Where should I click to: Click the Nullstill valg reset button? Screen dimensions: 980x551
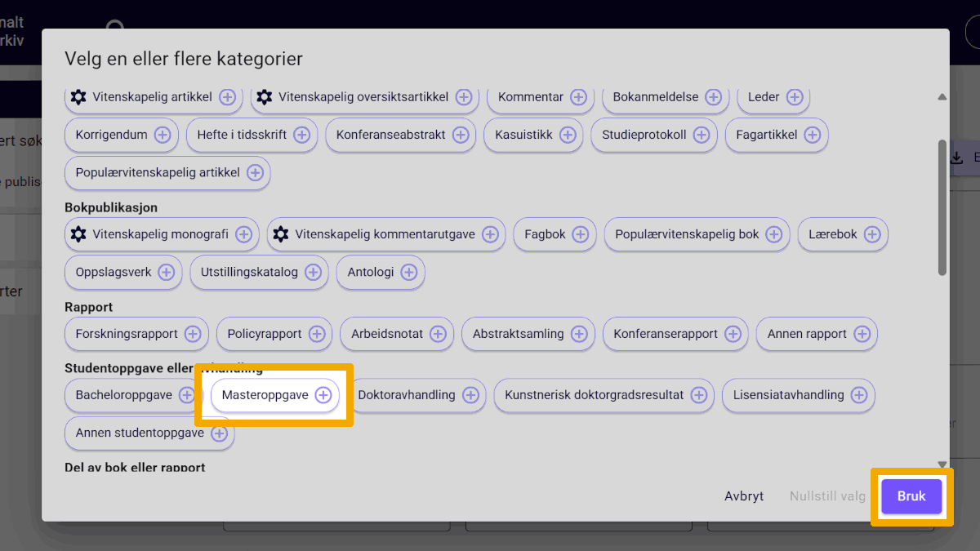827,496
